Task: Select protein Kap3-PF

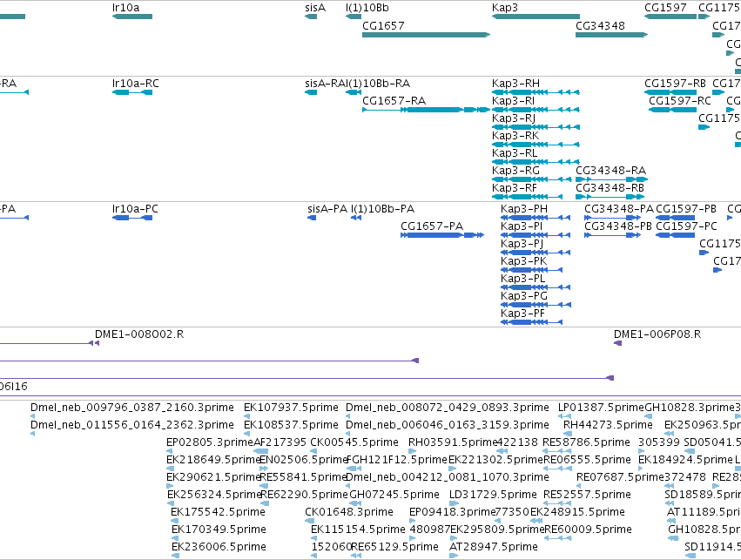Action: 532,323
